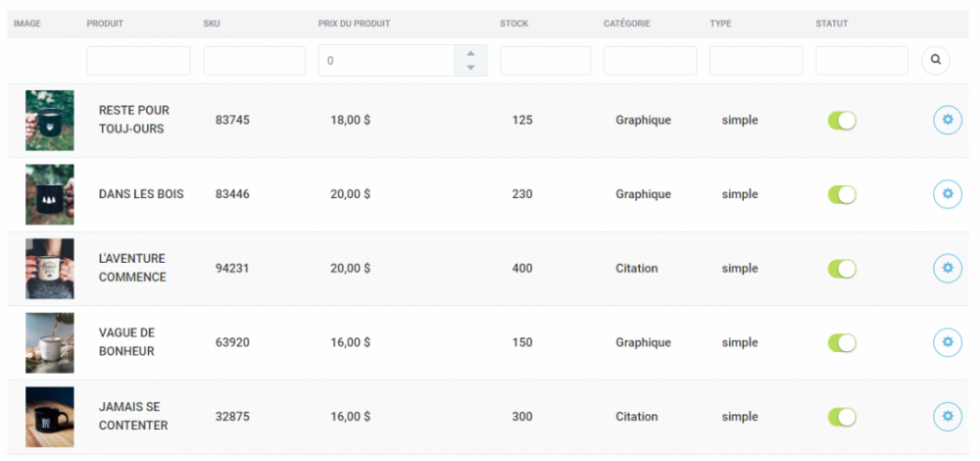Open settings gear for VAGUE DE BONHEUR
The width and height of the screenshot is (980, 461).
click(x=948, y=342)
